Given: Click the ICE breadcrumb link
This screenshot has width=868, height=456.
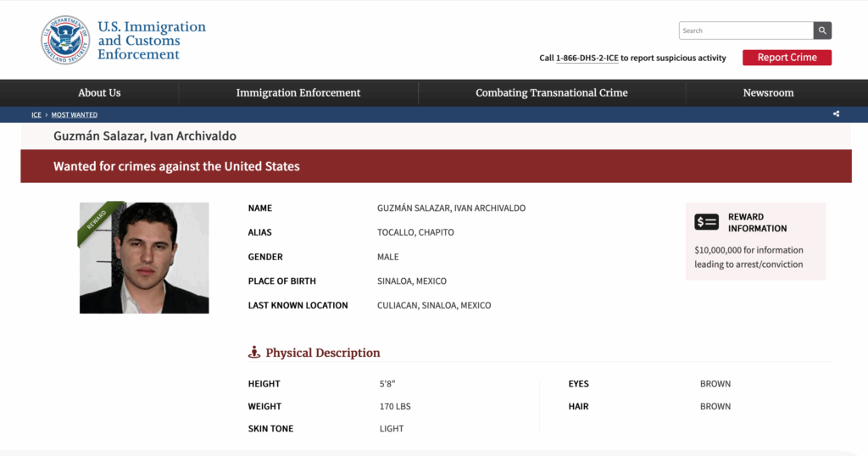Looking at the screenshot, I should (36, 114).
